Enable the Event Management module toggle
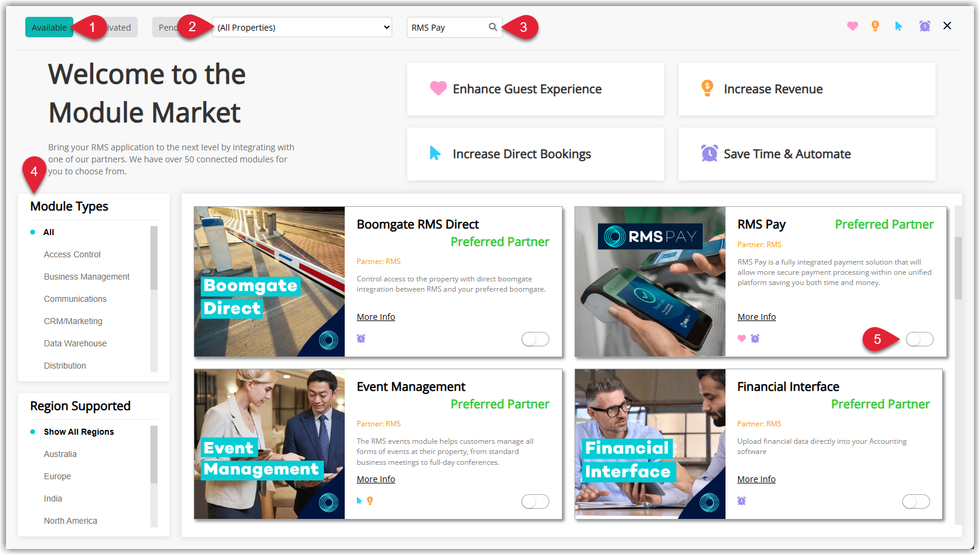 click(x=535, y=501)
